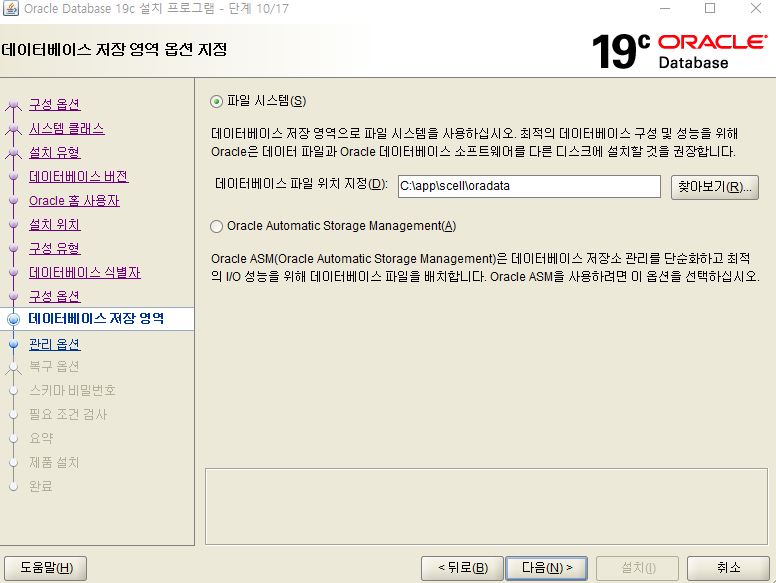This screenshot has width=776, height=583.
Task: Click the 데이터베이스 파일 위치 지정(D) label
Action: point(301,184)
